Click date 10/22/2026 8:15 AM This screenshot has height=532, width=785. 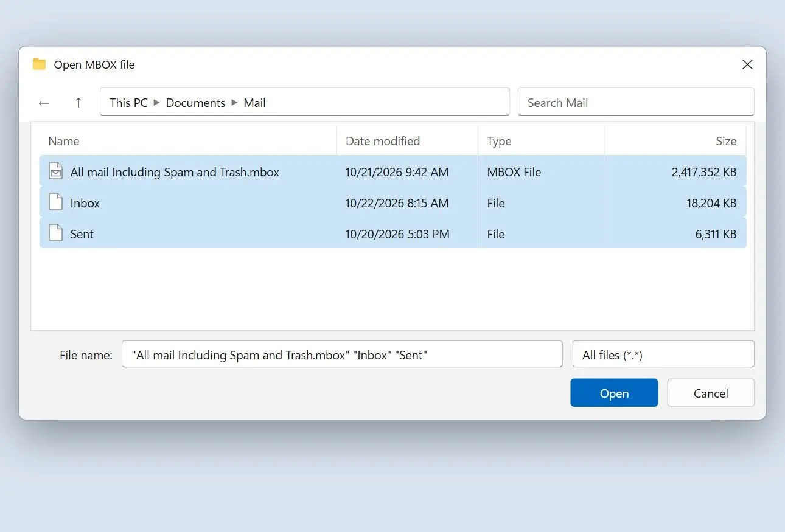[x=397, y=203]
